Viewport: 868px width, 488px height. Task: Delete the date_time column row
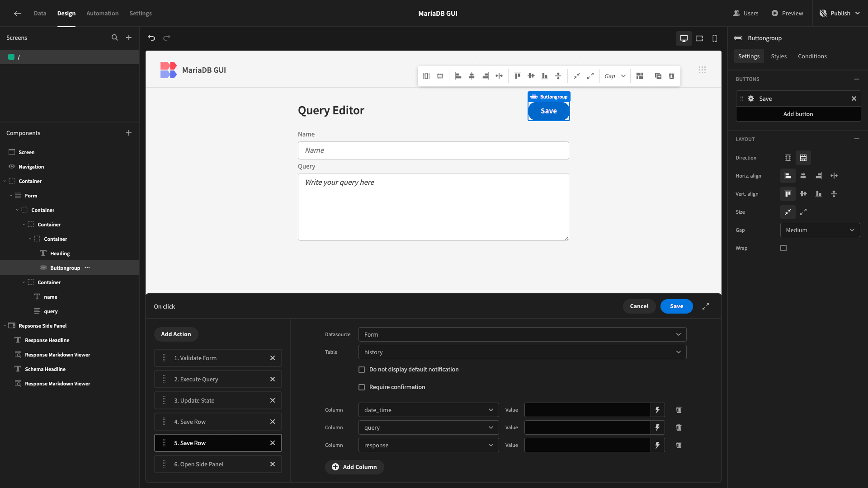point(679,410)
